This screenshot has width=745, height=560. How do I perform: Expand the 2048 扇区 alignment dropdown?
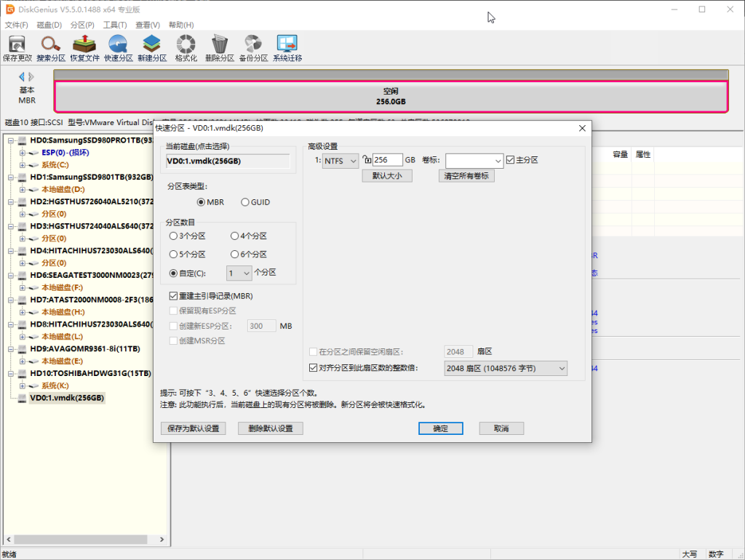505,369
